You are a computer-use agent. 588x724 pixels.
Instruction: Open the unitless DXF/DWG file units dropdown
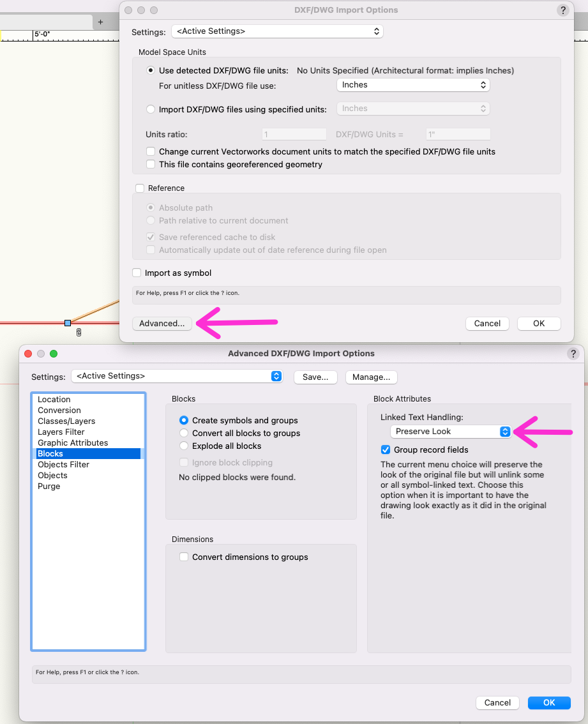412,84
